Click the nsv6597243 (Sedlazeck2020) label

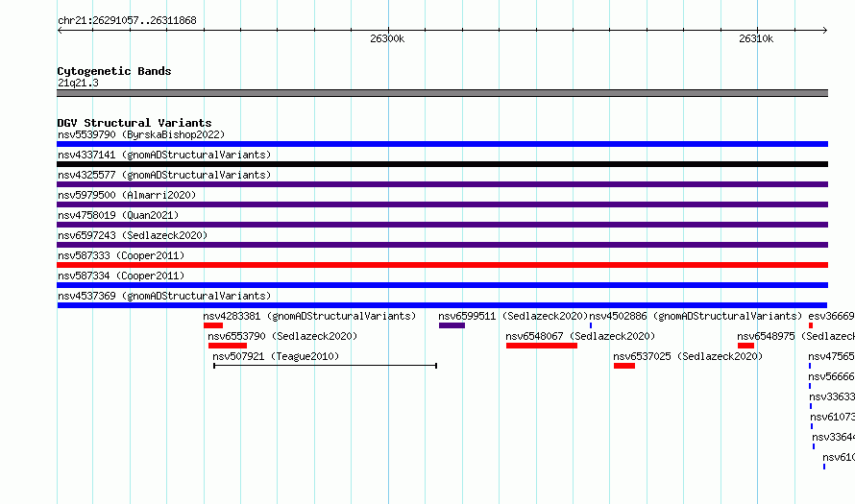click(133, 235)
